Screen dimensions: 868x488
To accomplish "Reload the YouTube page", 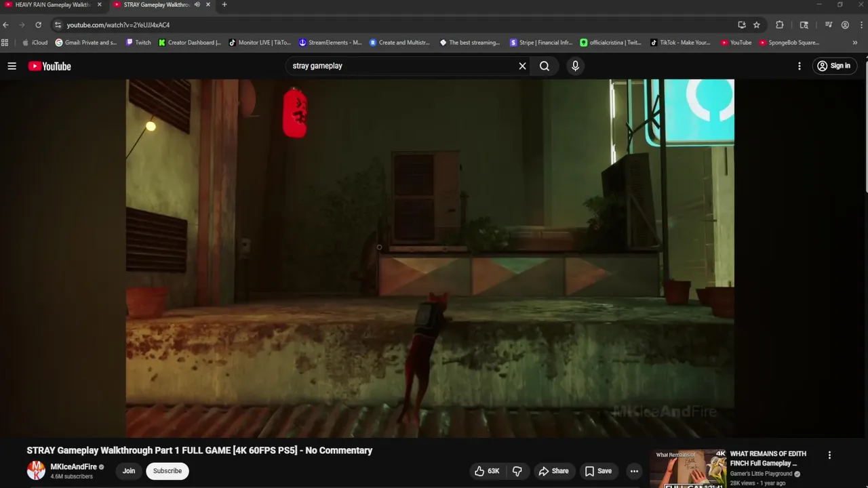I will pos(39,25).
